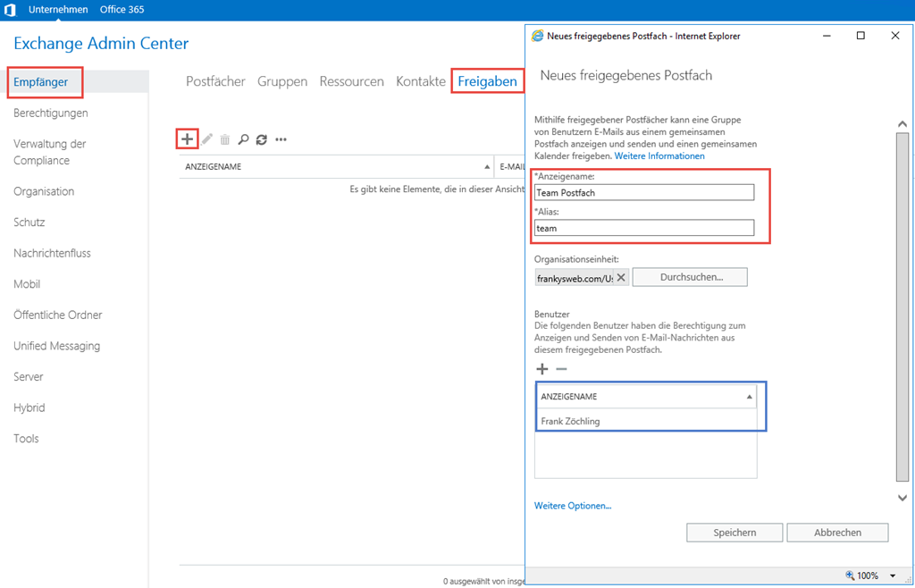This screenshot has height=588, width=915.
Task: Click the pencil edit icon in toolbar
Action: point(206,139)
